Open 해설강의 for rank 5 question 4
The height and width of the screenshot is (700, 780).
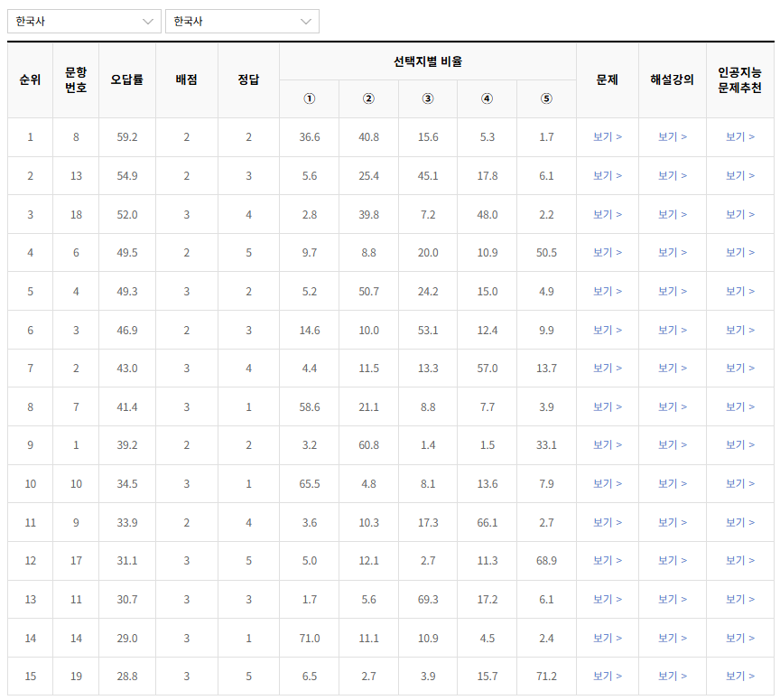(673, 290)
